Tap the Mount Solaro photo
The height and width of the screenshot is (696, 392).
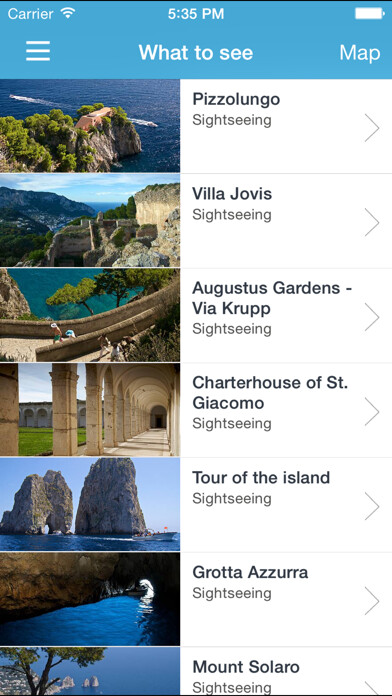click(90, 671)
